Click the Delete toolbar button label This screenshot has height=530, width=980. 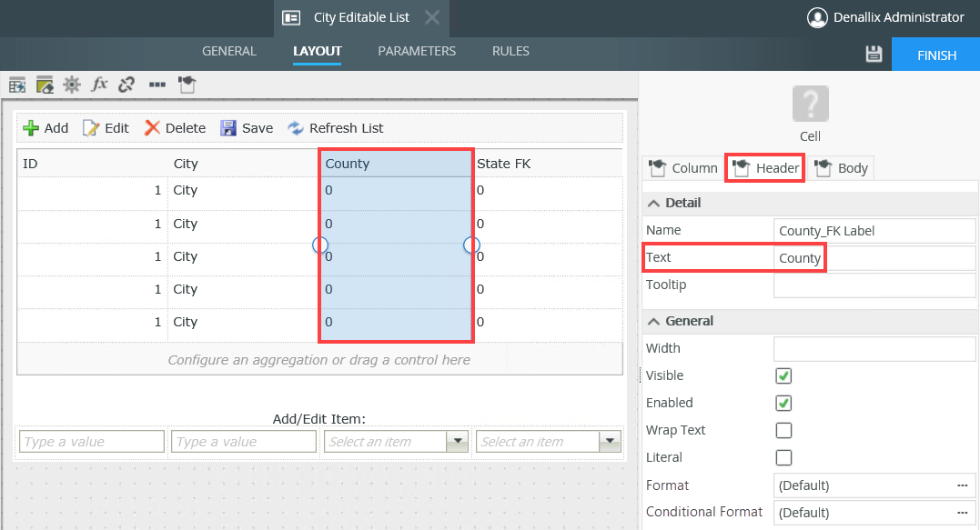coord(186,128)
